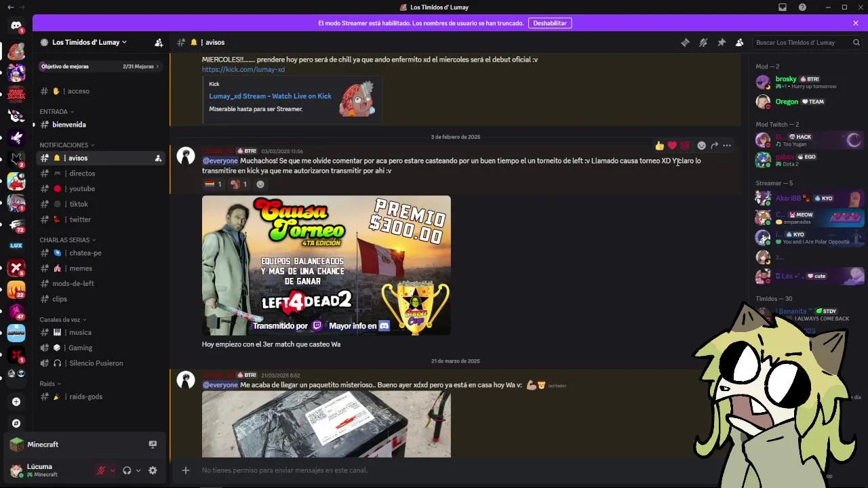Screen dimensions: 868x488
Task: Add a thumbs-up reaction to the message
Action: coord(659,145)
